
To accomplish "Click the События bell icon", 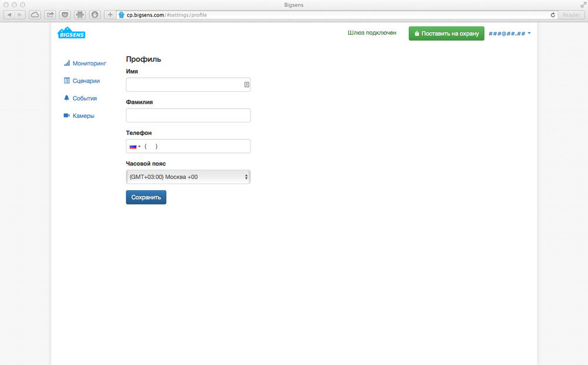I will [x=67, y=98].
